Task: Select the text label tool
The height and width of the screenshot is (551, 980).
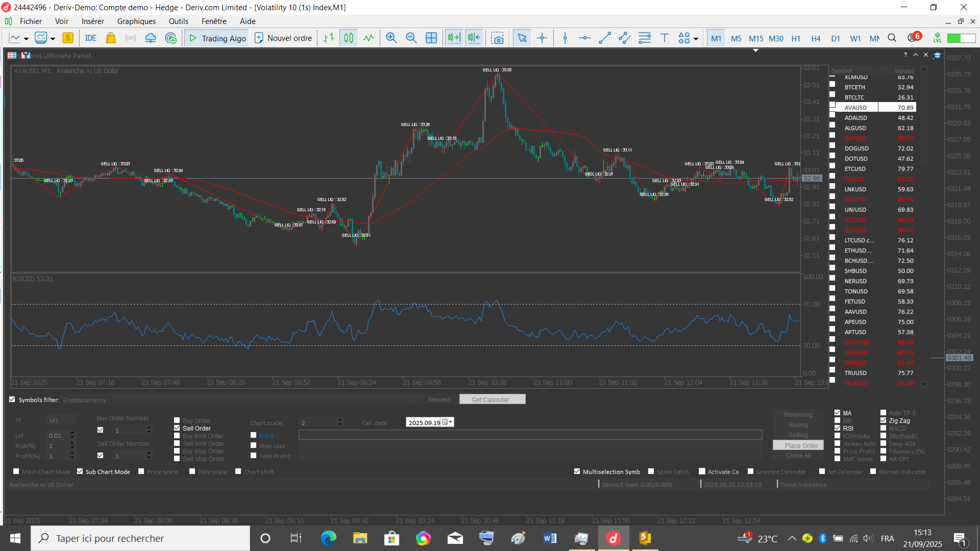Action: click(x=664, y=38)
